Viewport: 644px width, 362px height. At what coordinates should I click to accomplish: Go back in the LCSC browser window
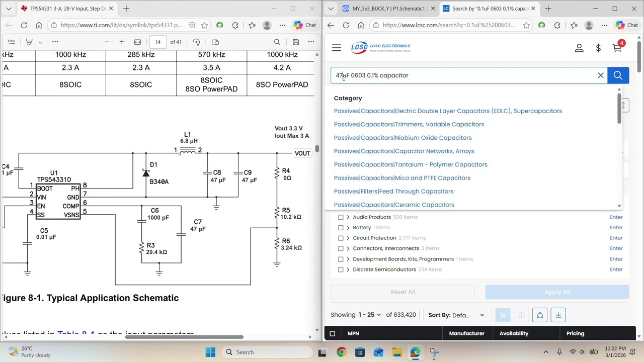[x=331, y=25]
